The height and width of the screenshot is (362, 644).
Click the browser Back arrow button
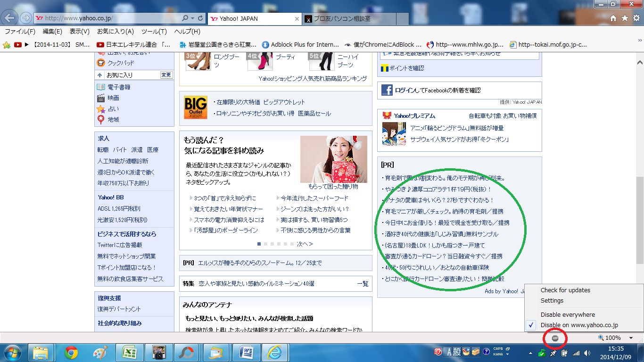coord(10,18)
